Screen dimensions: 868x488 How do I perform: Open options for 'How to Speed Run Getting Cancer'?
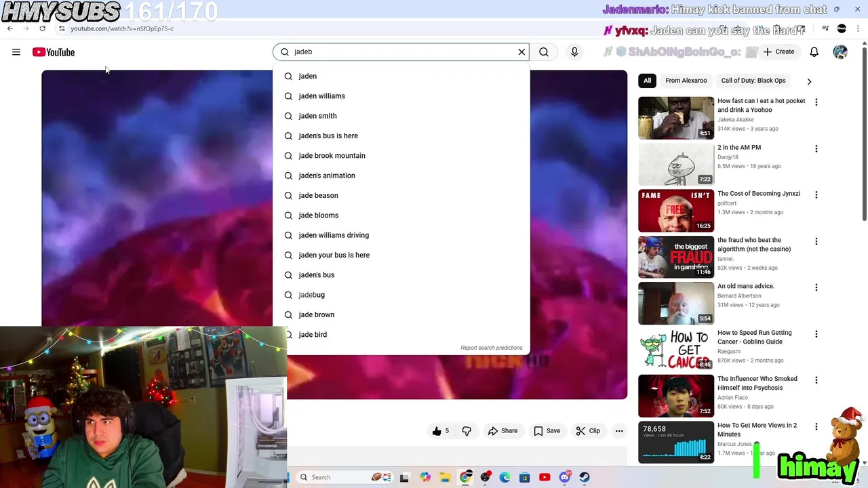coord(816,334)
